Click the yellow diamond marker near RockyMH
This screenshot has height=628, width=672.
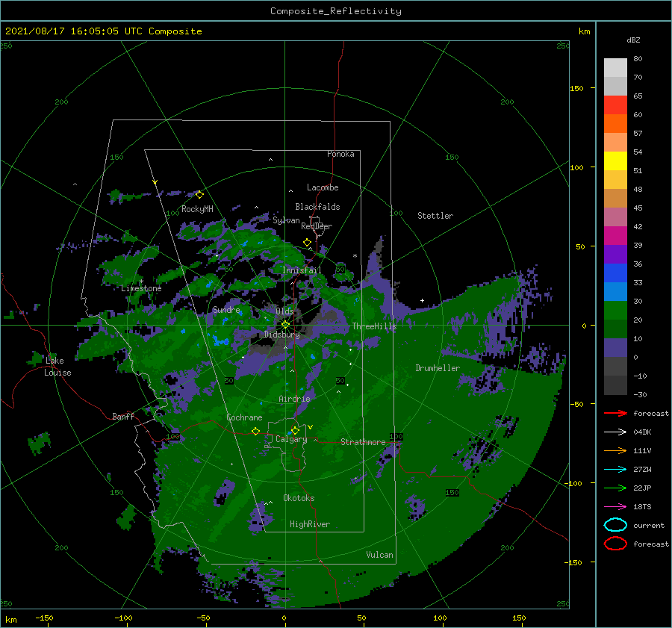click(199, 195)
